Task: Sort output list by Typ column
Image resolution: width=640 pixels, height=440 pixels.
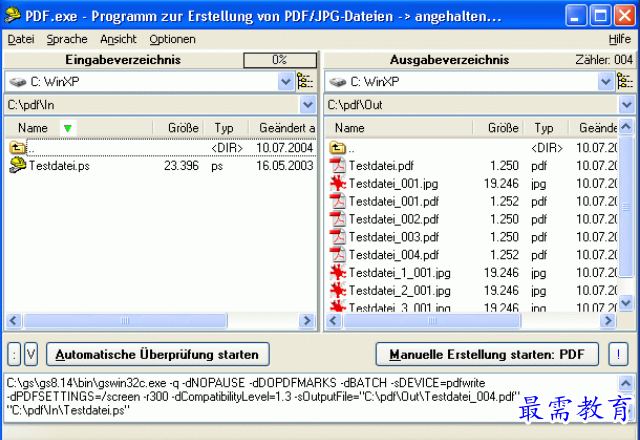Action: (547, 128)
